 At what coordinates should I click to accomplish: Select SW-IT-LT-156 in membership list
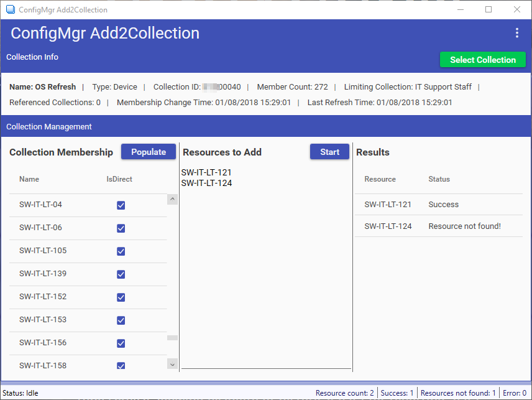pos(88,343)
